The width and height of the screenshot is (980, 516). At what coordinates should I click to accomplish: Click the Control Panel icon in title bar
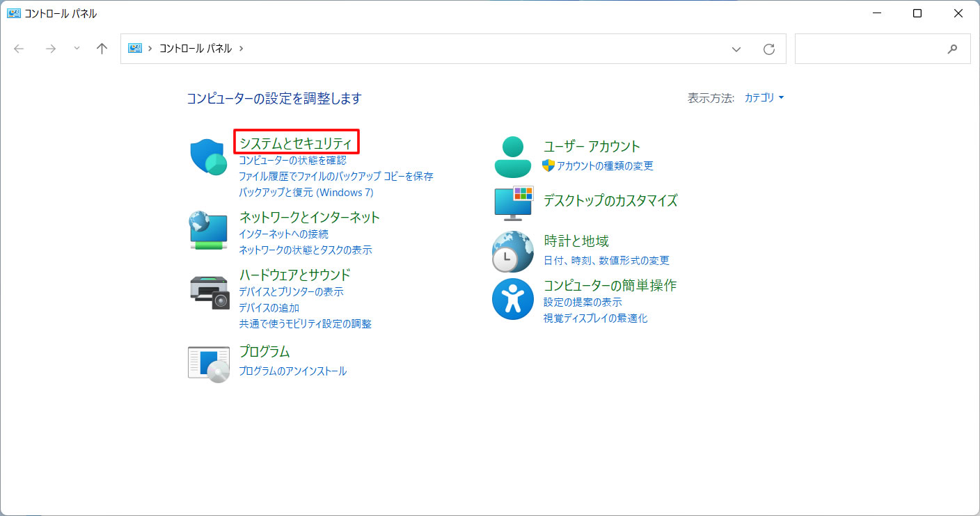pyautogui.click(x=14, y=13)
